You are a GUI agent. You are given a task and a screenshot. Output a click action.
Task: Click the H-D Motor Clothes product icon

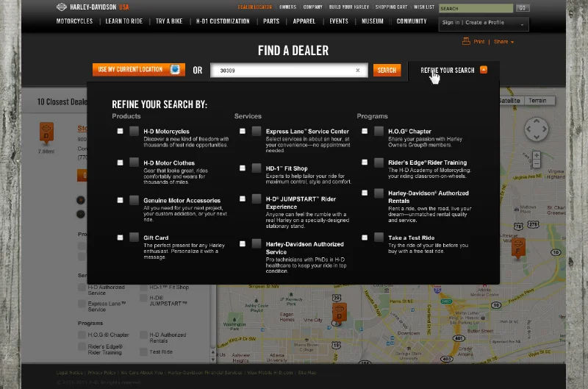click(134, 162)
